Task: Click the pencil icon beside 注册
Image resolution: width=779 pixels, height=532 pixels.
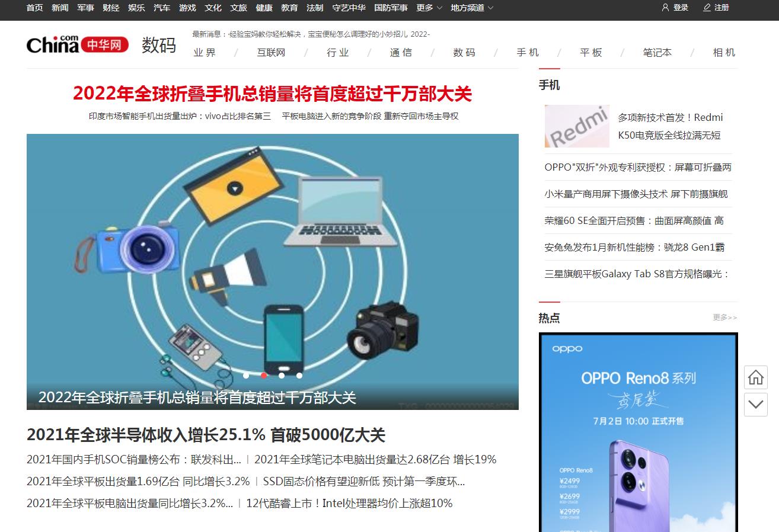Action: [x=707, y=8]
